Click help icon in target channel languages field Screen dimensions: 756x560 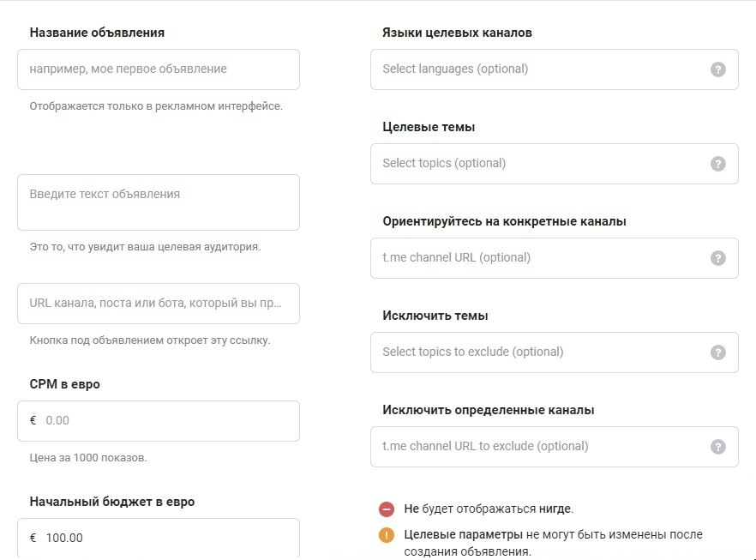click(x=718, y=69)
